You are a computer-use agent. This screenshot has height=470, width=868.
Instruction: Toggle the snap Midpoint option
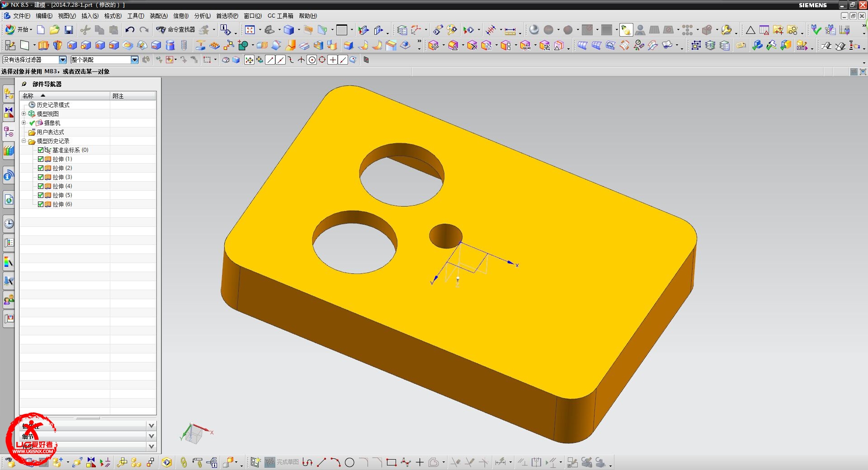(280, 60)
